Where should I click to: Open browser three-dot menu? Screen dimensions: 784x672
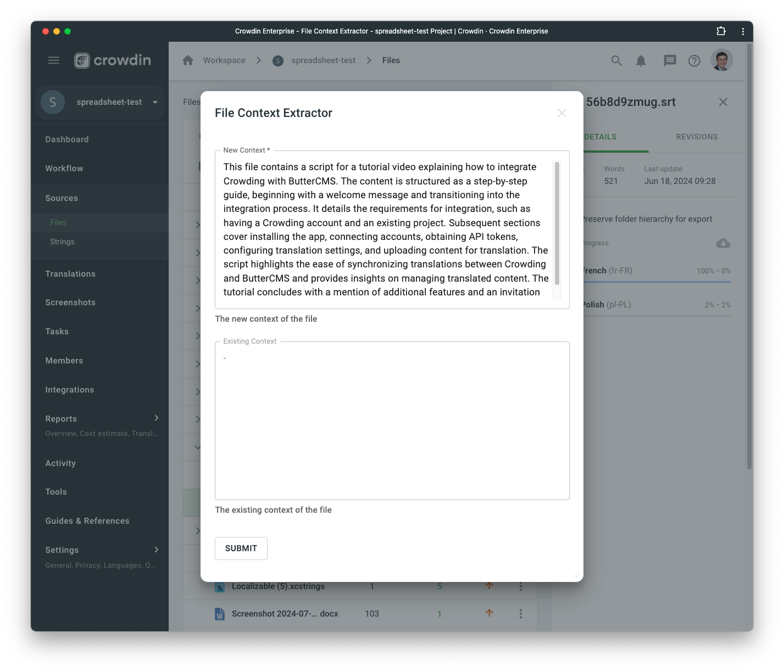tap(743, 31)
